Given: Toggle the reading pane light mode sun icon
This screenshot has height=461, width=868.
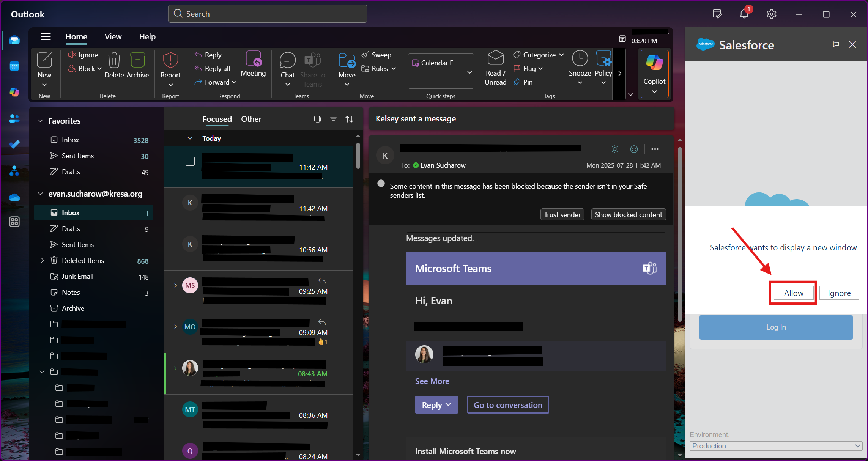Looking at the screenshot, I should point(614,149).
